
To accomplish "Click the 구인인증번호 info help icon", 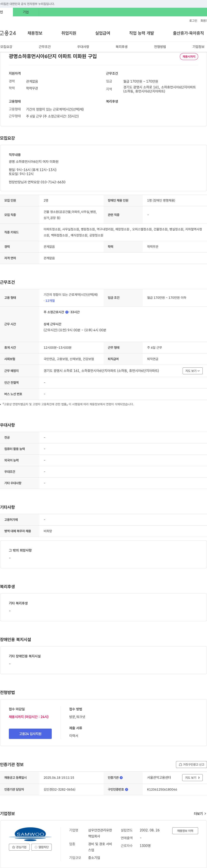I will click(127, 789).
